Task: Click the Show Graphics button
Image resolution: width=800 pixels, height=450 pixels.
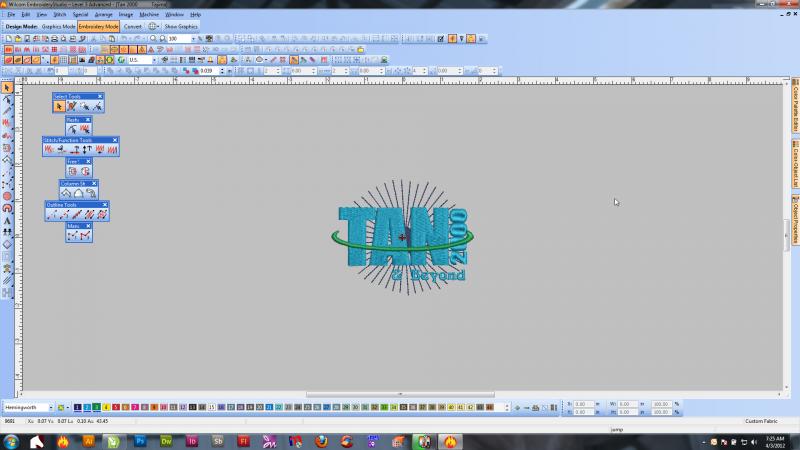Action: coord(181,27)
